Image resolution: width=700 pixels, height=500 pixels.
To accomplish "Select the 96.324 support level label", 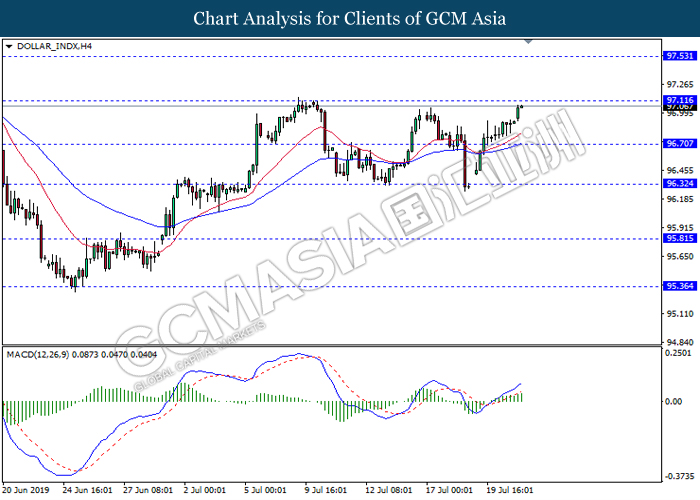I will pyautogui.click(x=680, y=183).
